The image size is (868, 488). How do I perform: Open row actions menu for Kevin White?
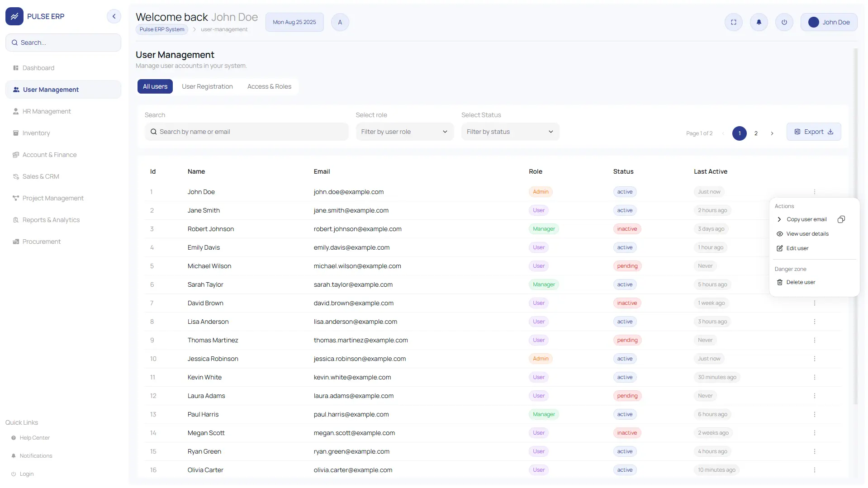click(x=815, y=377)
